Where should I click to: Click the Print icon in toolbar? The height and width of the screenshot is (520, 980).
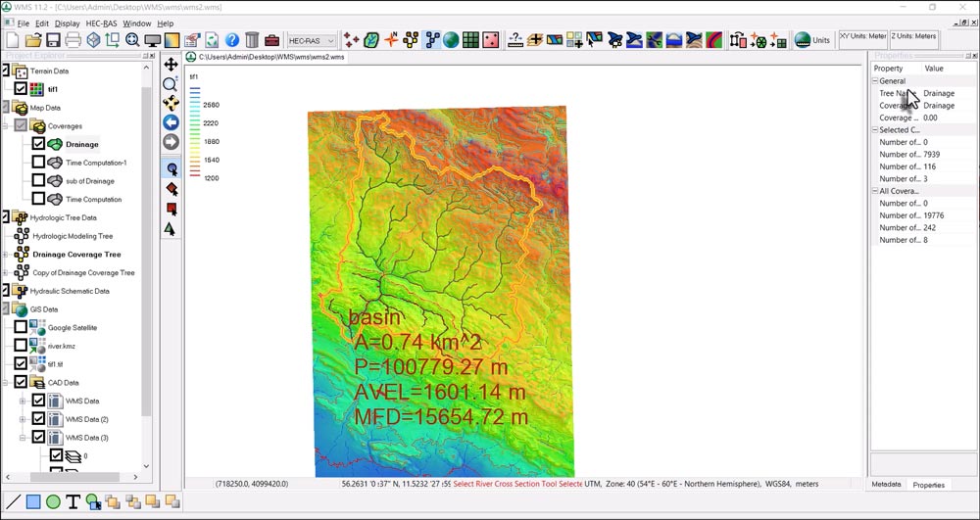click(73, 40)
